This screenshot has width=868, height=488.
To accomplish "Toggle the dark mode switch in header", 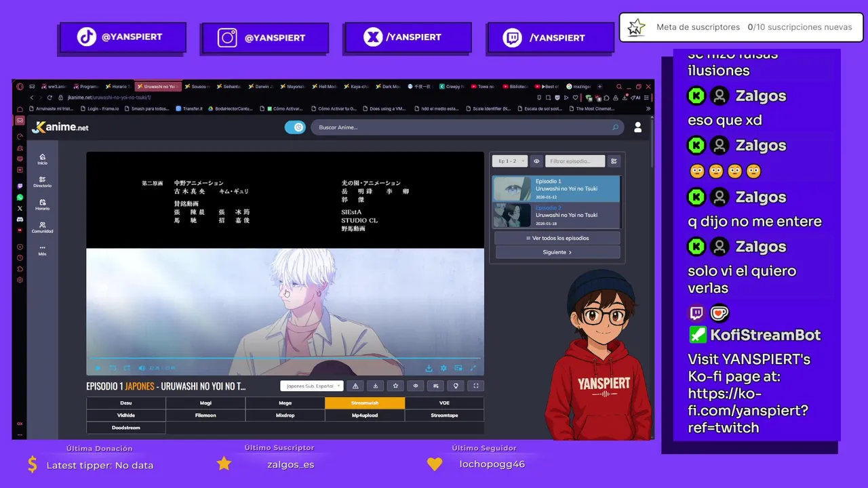I will (x=295, y=127).
